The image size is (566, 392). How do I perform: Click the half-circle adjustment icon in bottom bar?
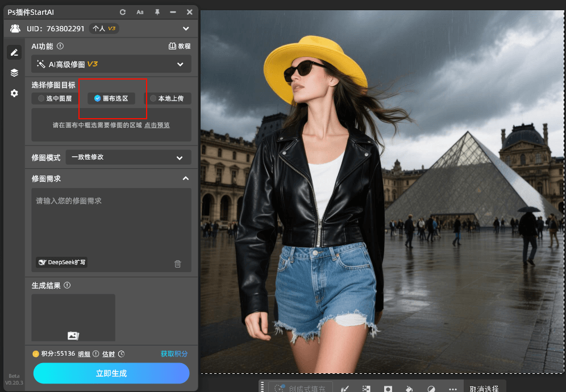431,389
